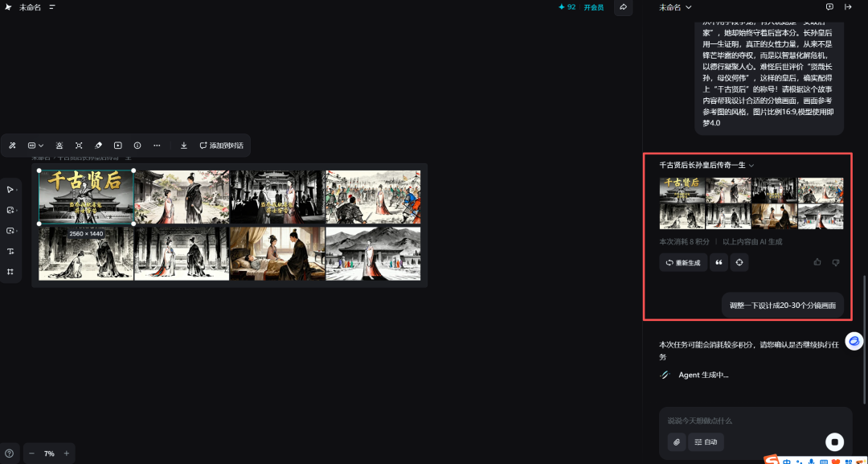
Task: Click the floating blue assistant icon
Action: point(854,340)
